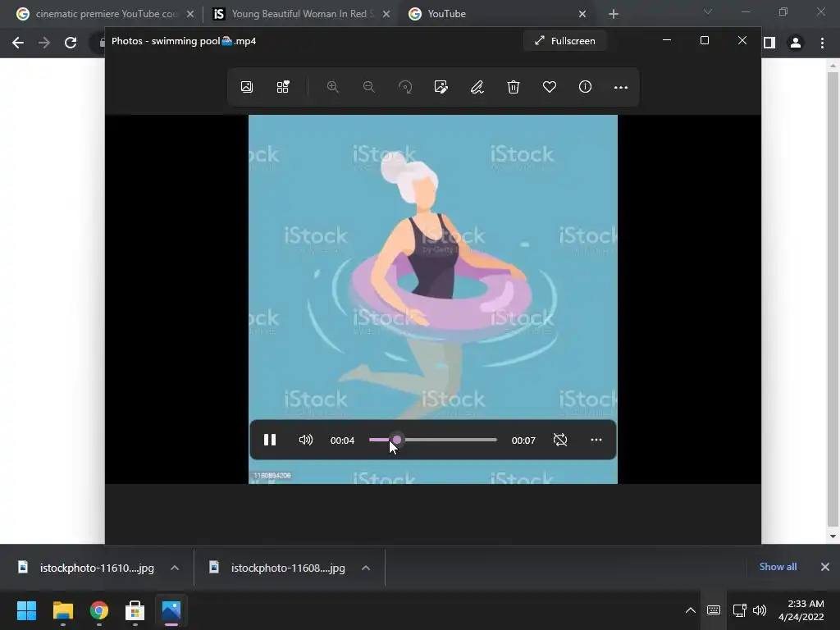Mute the video volume
The height and width of the screenshot is (630, 840).
point(306,440)
